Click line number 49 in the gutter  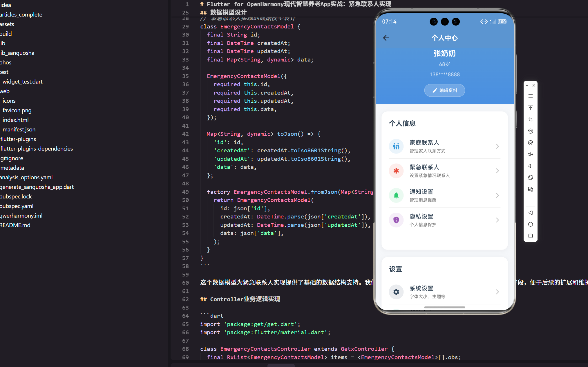tap(185, 192)
